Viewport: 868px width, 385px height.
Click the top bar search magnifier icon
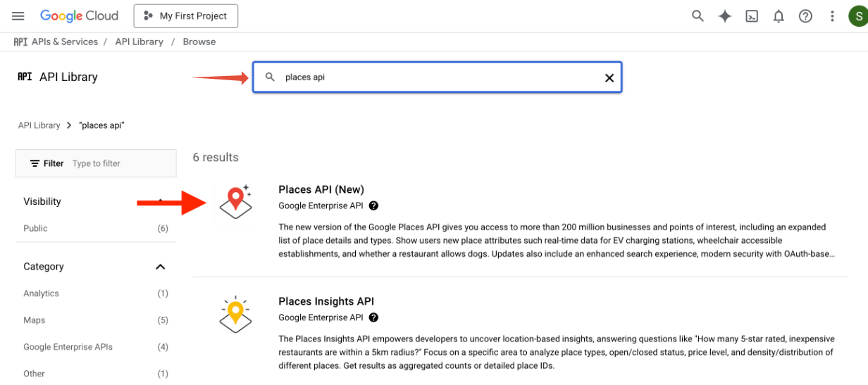(x=697, y=15)
